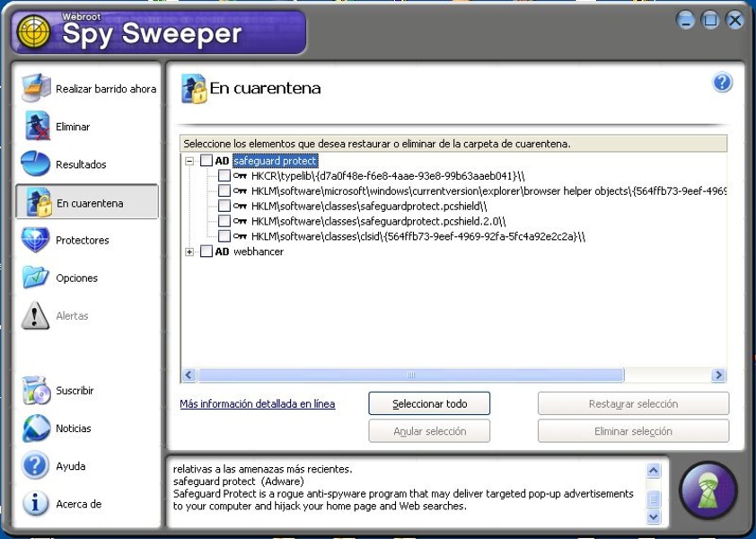Click the key icon of the HKLM clsid entry
The width and height of the screenshot is (756, 539).
[240, 236]
